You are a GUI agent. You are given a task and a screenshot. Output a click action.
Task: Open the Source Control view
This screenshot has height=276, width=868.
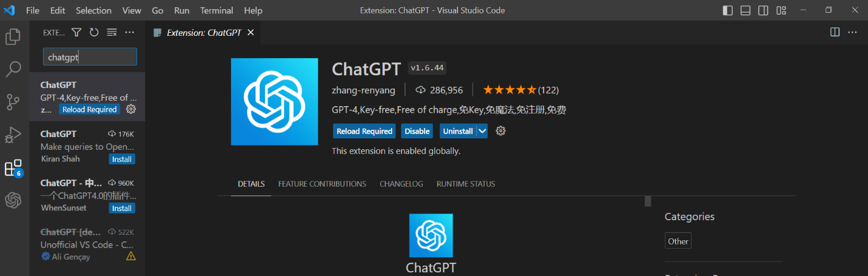coord(13,102)
